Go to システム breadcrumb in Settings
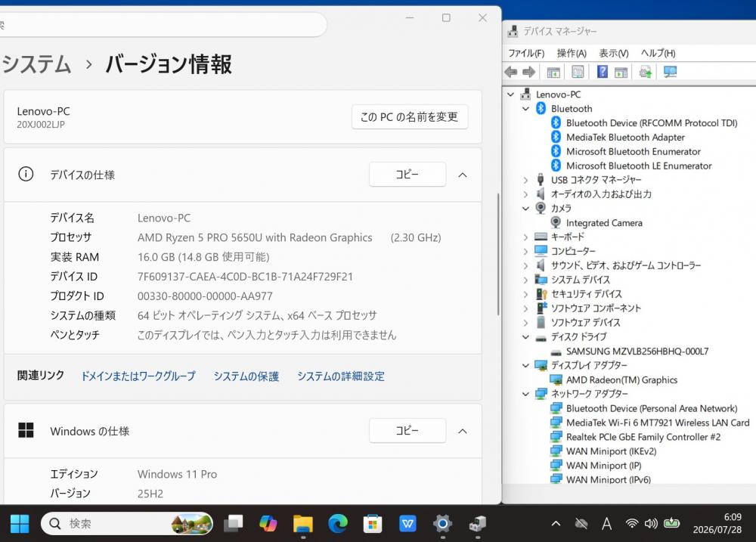 pyautogui.click(x=36, y=63)
